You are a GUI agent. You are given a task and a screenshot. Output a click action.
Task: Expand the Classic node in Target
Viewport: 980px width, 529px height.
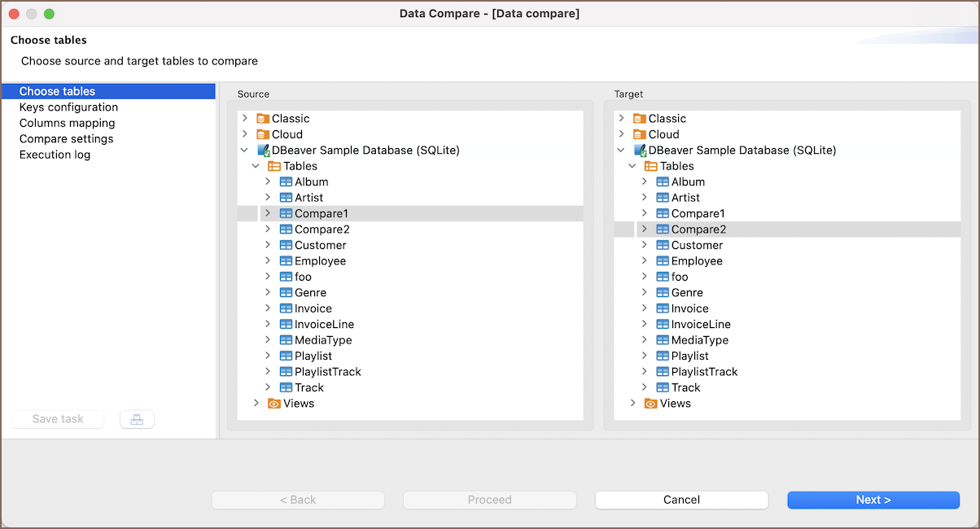coord(621,119)
